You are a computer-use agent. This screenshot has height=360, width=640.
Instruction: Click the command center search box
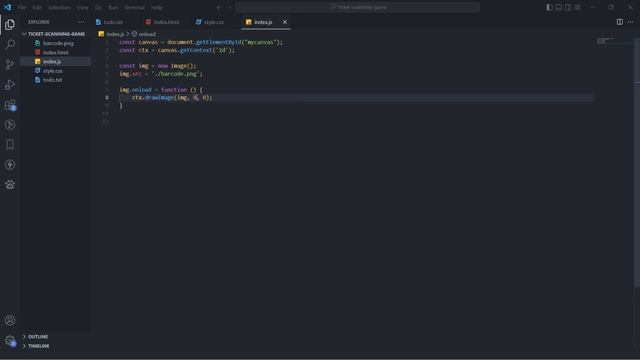358,7
